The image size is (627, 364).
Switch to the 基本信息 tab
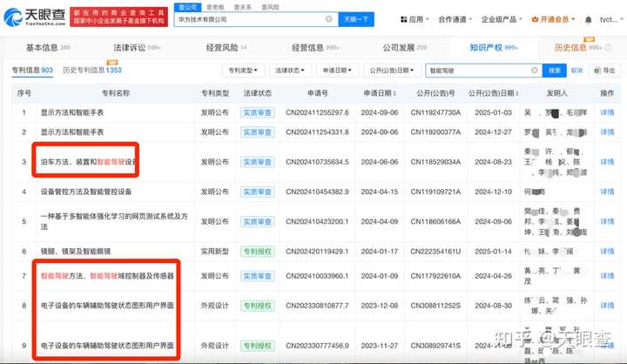tap(48, 48)
